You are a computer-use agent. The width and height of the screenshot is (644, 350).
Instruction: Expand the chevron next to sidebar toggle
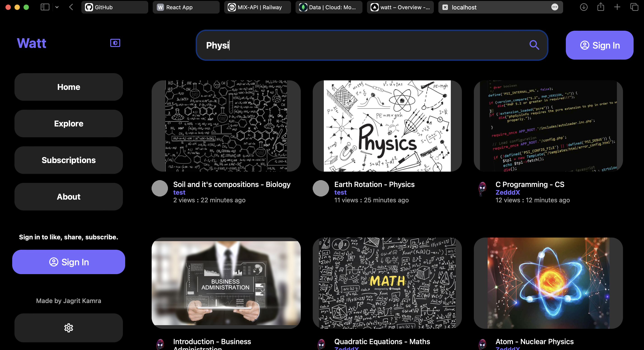tap(57, 7)
